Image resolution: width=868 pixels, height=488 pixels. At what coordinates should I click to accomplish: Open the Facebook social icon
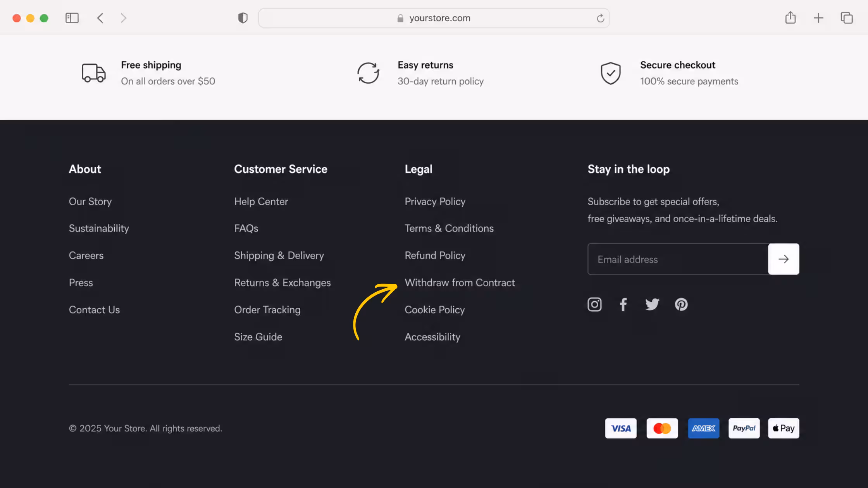tap(623, 304)
